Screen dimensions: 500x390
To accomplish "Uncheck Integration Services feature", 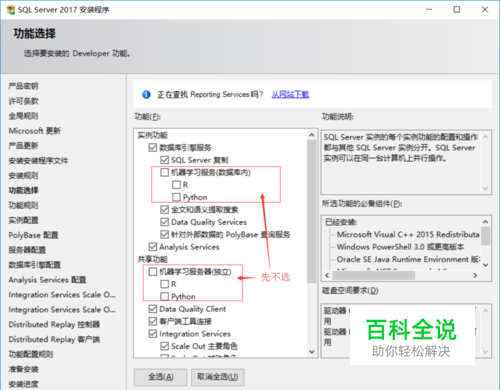I will point(153,334).
